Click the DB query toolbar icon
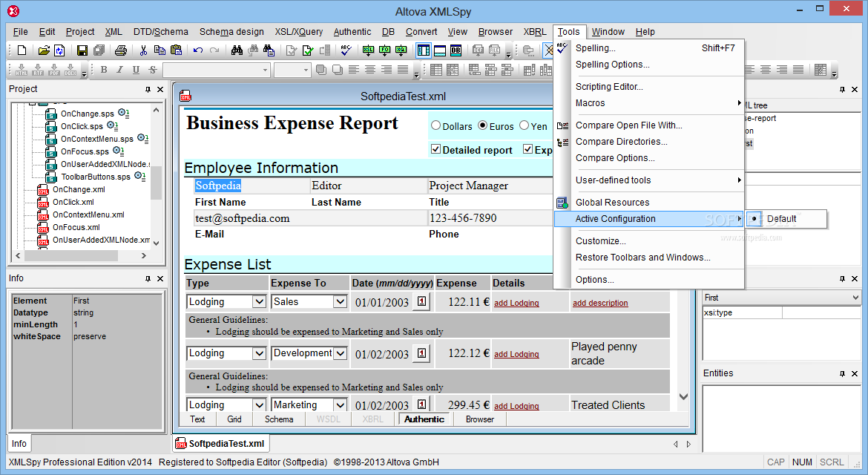868x475 pixels. click(456, 51)
